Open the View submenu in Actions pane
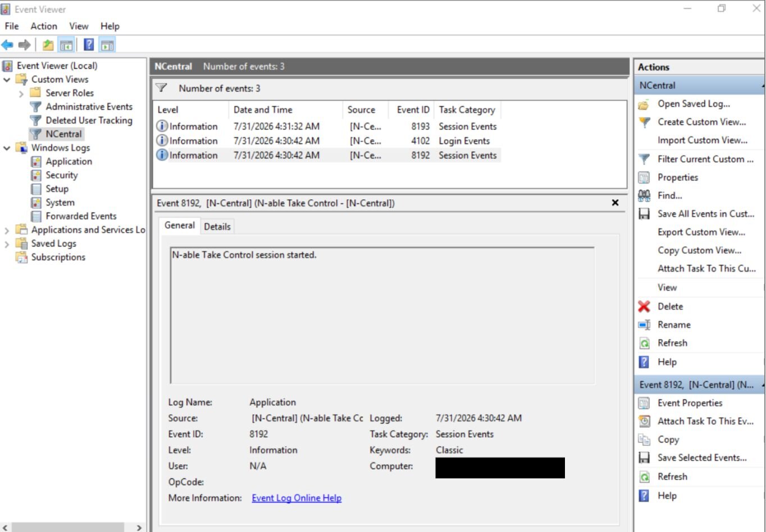The width and height of the screenshot is (766, 532). click(x=667, y=288)
